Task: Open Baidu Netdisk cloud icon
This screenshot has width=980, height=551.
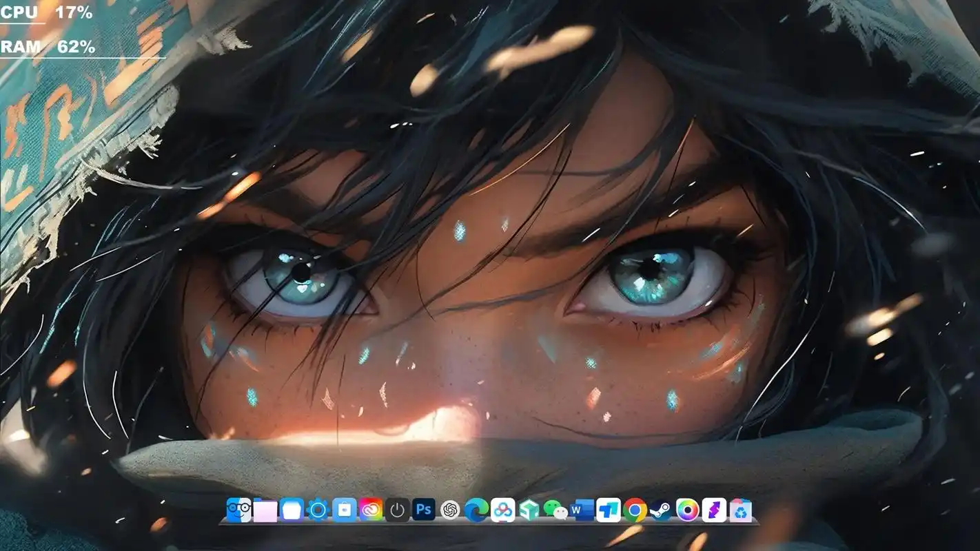Action: (x=503, y=510)
